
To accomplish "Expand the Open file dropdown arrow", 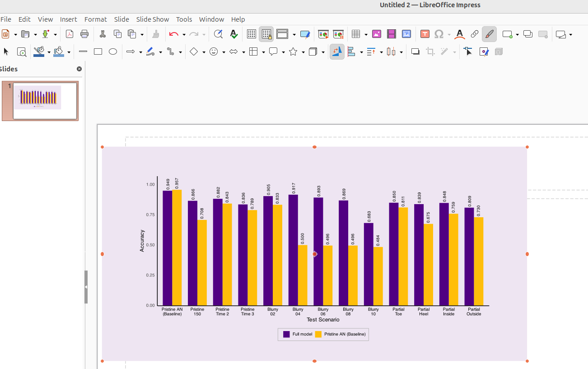I will [35, 34].
